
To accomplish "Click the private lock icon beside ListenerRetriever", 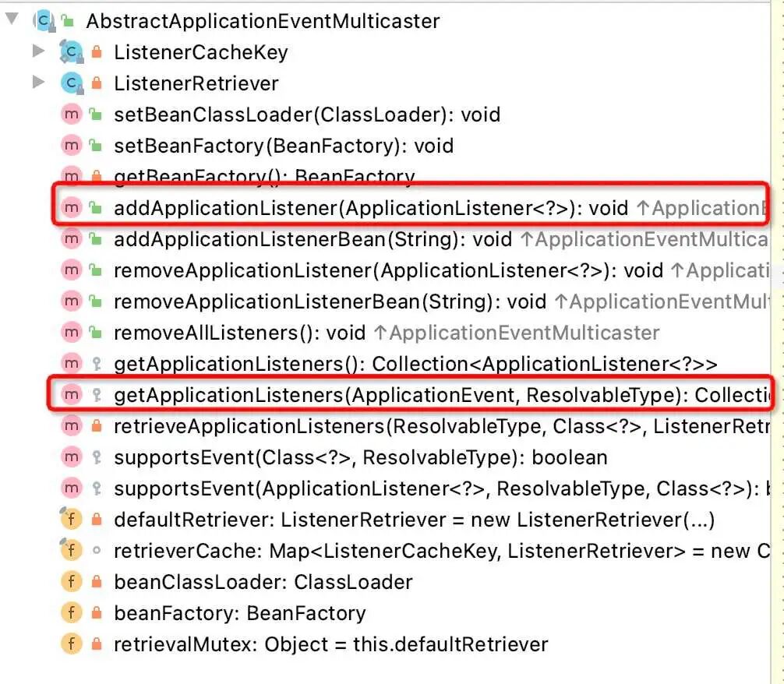I will 97,83.
